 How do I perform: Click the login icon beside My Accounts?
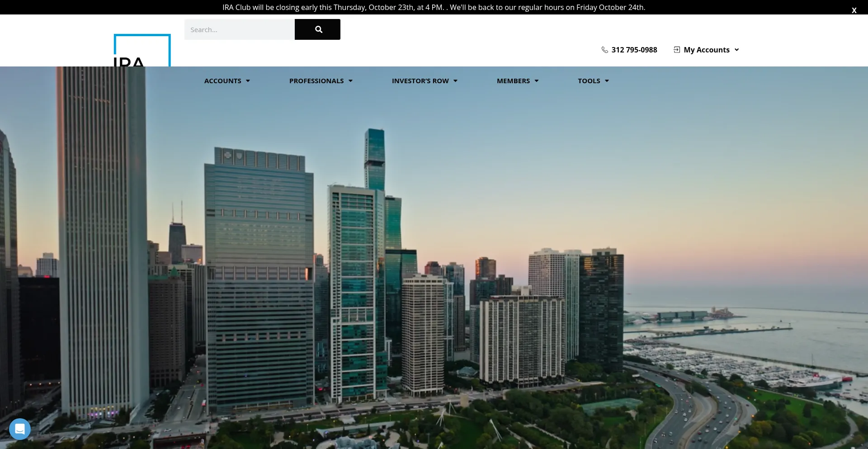click(x=677, y=50)
